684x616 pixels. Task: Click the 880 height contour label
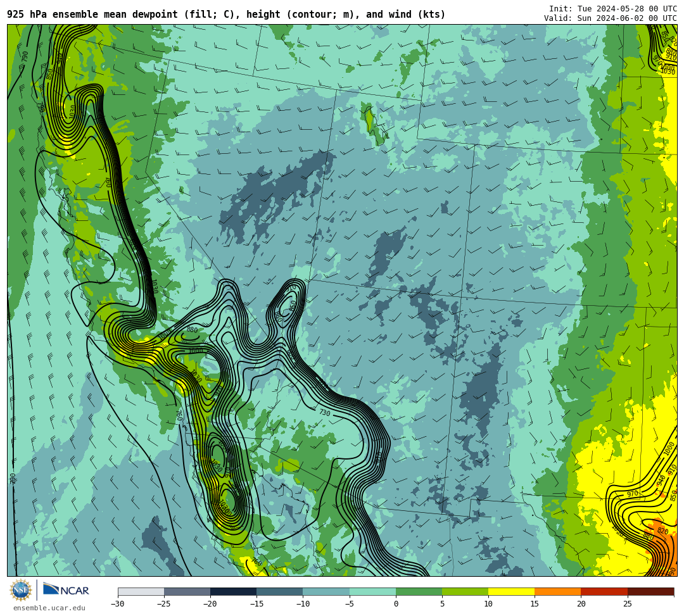(192, 330)
